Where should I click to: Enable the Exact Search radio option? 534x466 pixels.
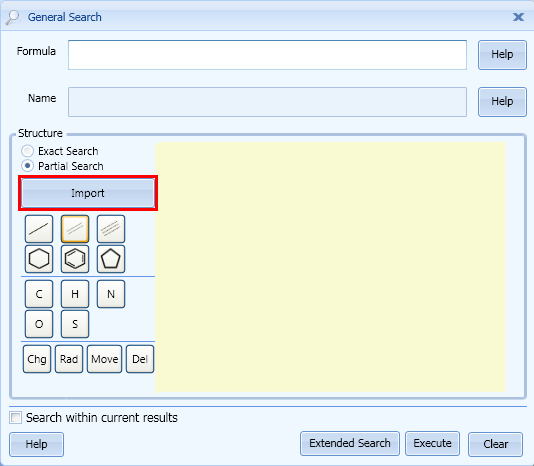[x=27, y=151]
